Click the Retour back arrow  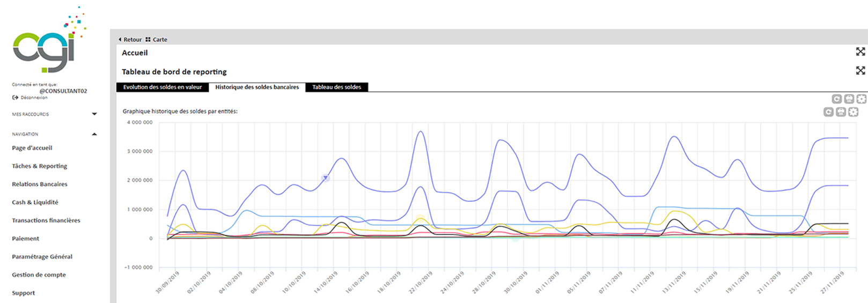pyautogui.click(x=120, y=39)
